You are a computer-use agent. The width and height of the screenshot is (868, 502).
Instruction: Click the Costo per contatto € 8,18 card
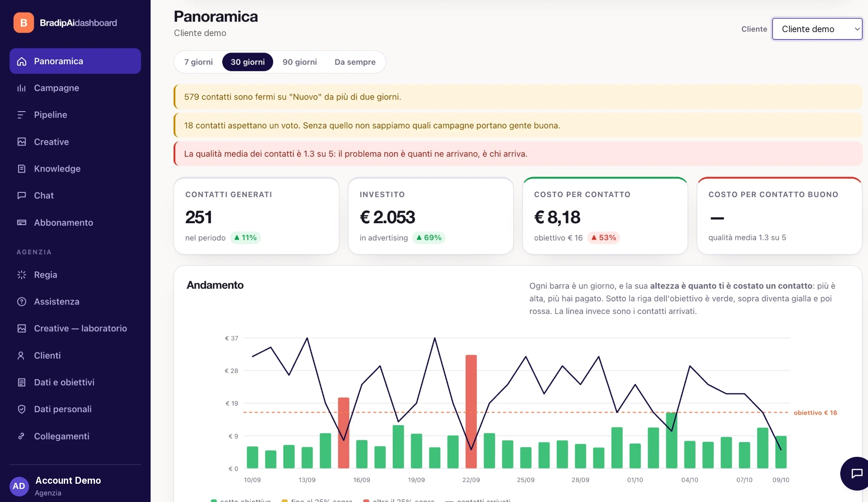coord(605,216)
